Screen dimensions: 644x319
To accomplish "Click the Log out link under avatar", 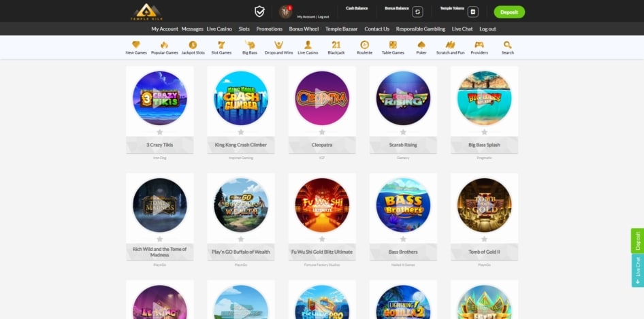I will (323, 16).
